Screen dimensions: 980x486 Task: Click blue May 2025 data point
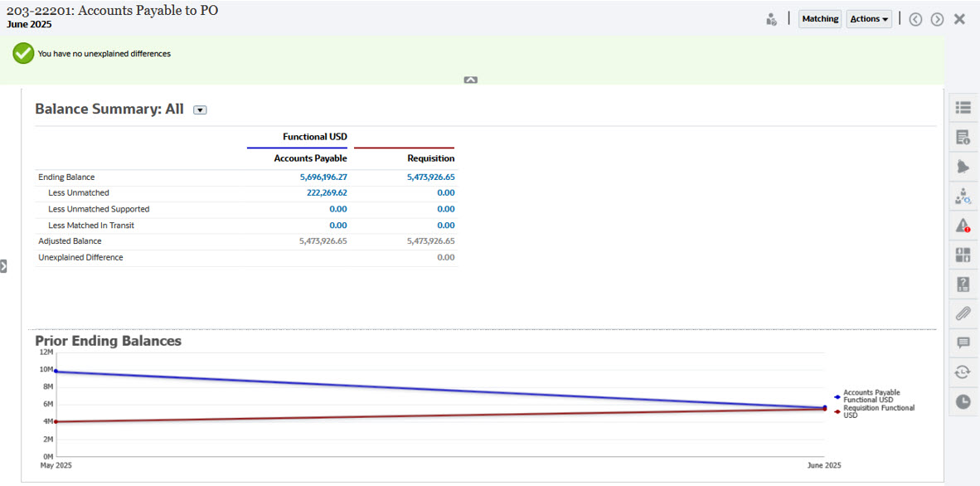click(x=56, y=371)
